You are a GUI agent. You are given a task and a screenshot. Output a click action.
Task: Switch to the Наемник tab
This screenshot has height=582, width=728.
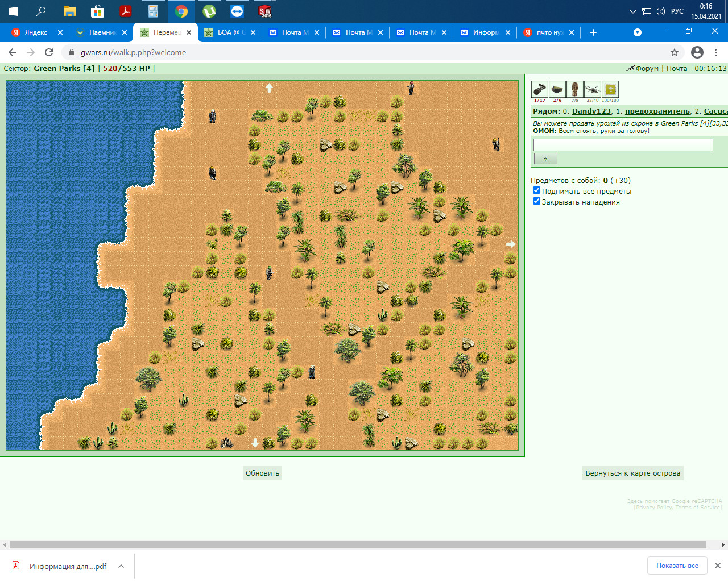pyautogui.click(x=101, y=32)
